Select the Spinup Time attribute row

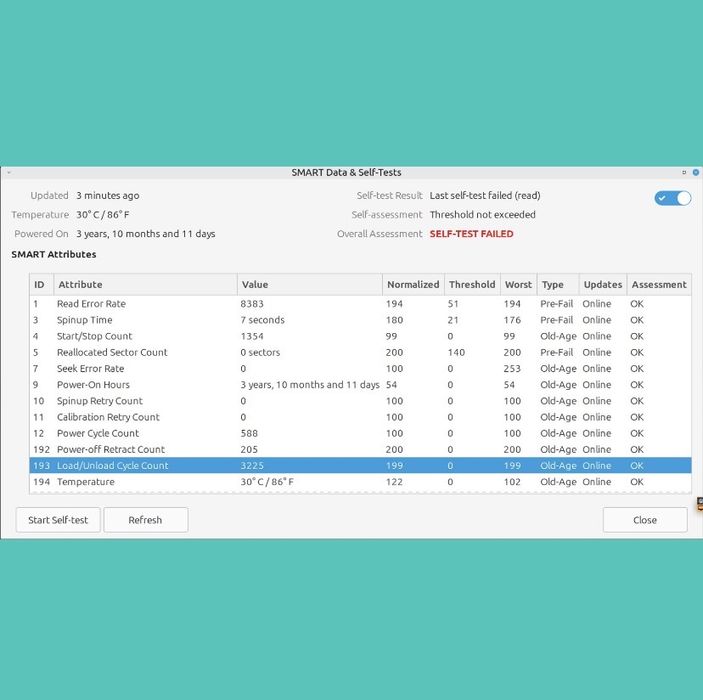point(360,320)
